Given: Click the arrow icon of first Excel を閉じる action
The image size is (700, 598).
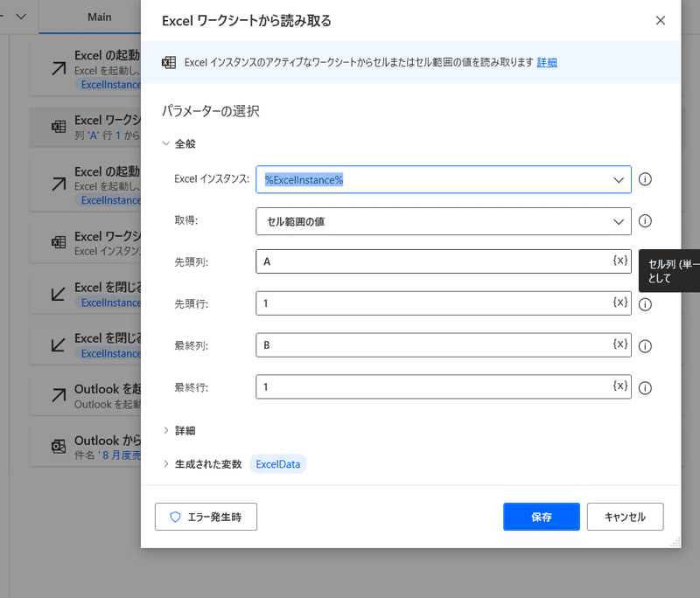Looking at the screenshot, I should [59, 294].
